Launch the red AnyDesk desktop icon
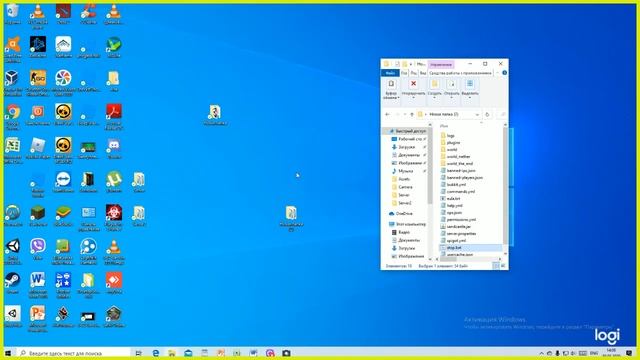The image size is (640, 360). click(x=114, y=283)
